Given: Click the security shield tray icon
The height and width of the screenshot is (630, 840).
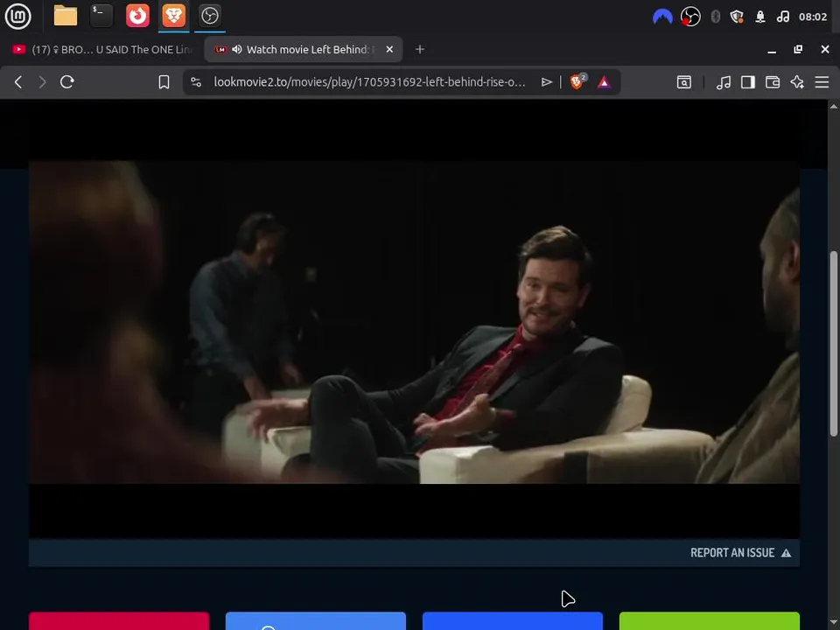Looking at the screenshot, I should (737, 17).
